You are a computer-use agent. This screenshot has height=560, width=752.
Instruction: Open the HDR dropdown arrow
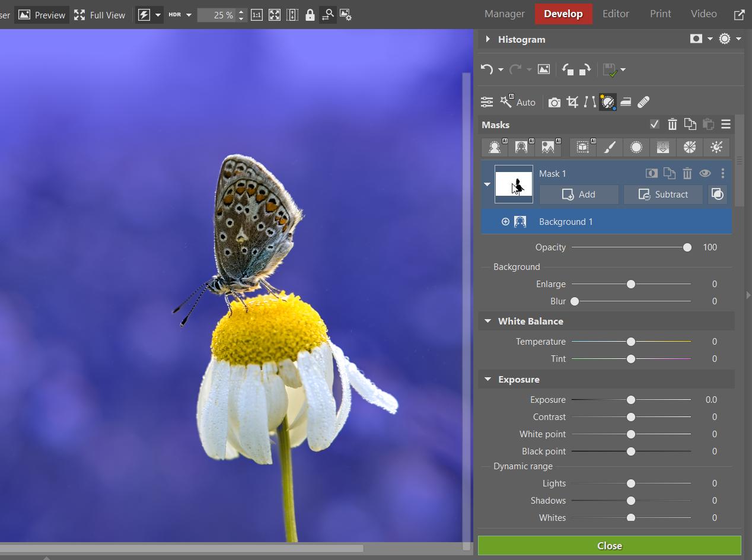188,14
